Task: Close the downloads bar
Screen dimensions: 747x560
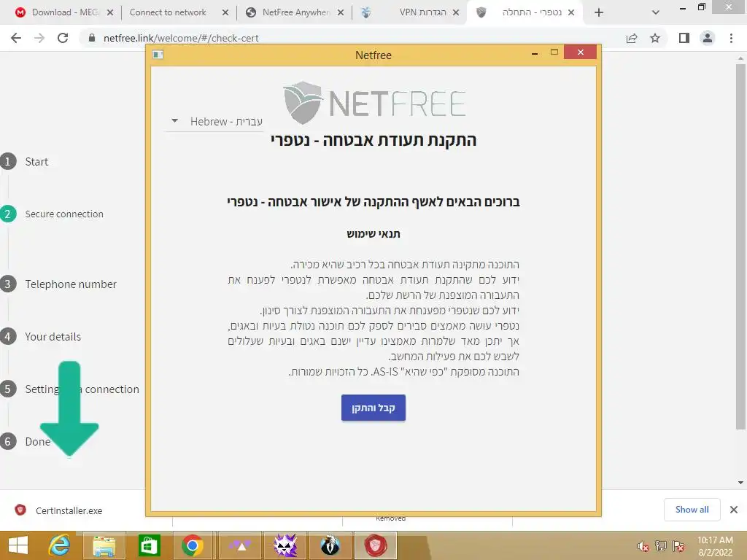Action: click(734, 510)
